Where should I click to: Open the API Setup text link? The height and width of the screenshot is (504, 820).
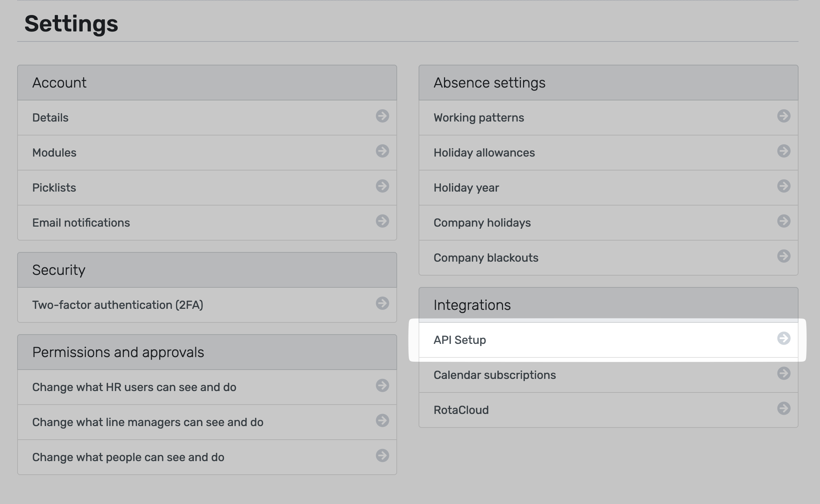(460, 340)
